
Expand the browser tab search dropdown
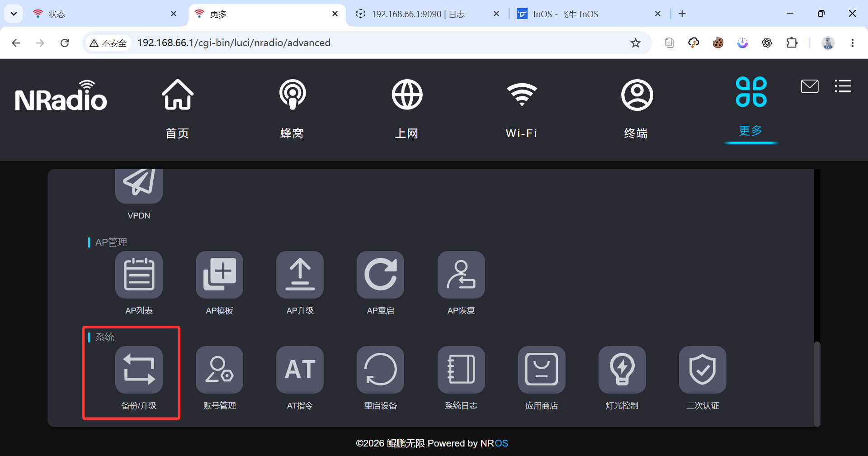[x=14, y=14]
